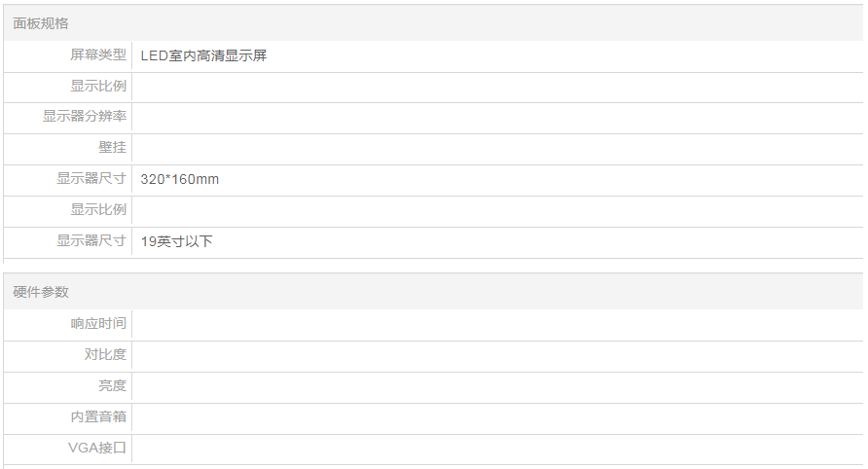Click the 亮度 row label

tap(112, 386)
